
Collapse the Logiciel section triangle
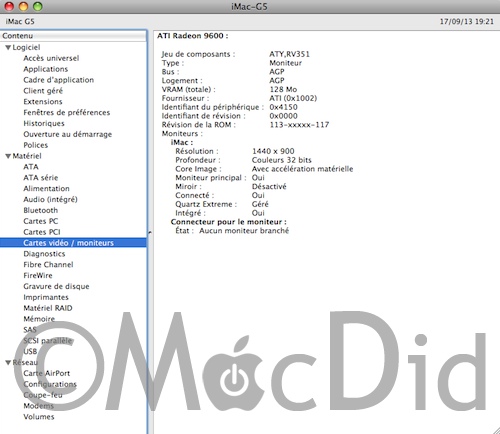tap(8, 48)
